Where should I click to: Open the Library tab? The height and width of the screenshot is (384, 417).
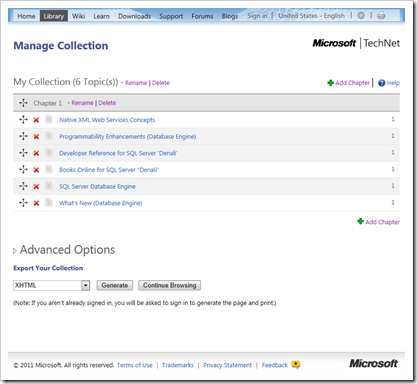(54, 16)
